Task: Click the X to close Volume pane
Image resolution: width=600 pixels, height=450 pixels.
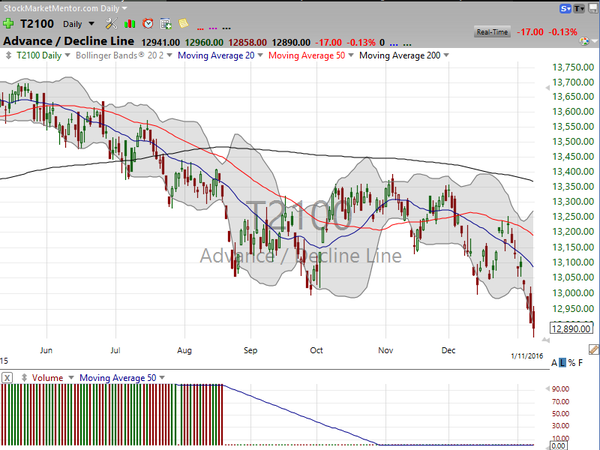Action: (7, 378)
